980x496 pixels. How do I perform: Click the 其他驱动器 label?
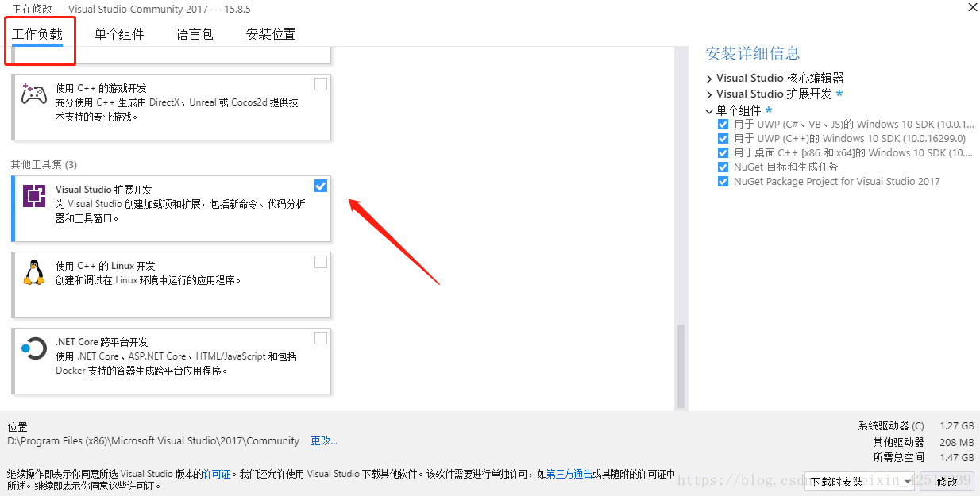point(899,442)
